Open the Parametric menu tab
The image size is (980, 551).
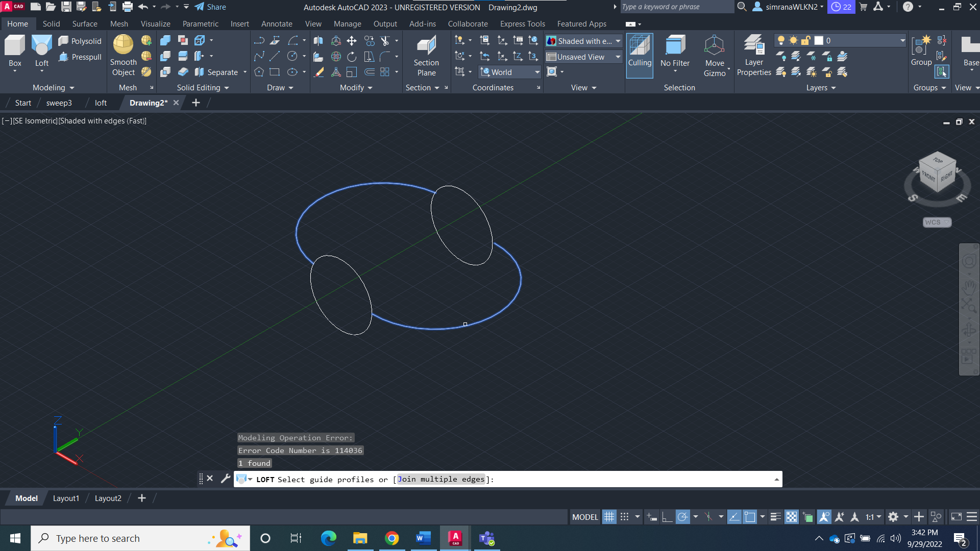click(200, 23)
